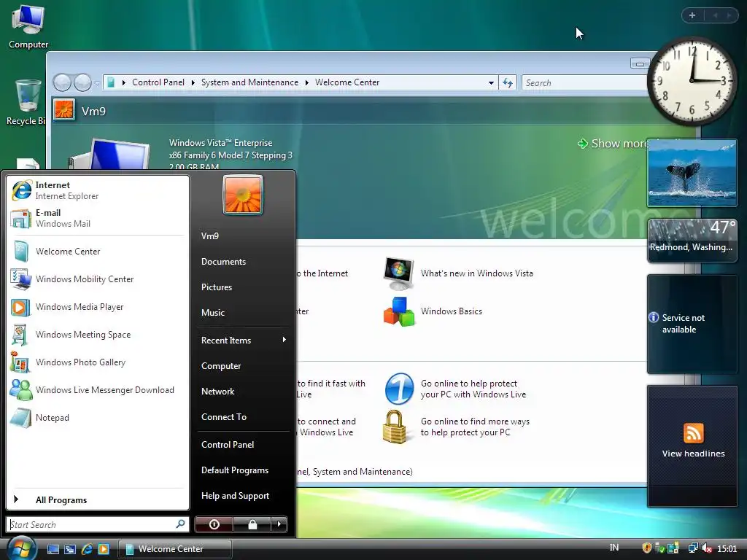Click the sidebar add gadgets plus button

[692, 15]
